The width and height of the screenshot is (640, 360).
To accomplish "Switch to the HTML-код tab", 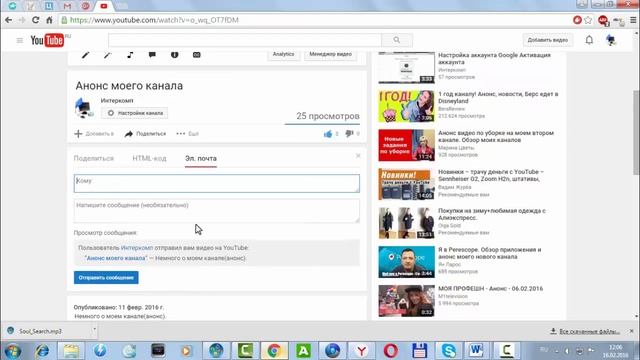I will coord(149,158).
